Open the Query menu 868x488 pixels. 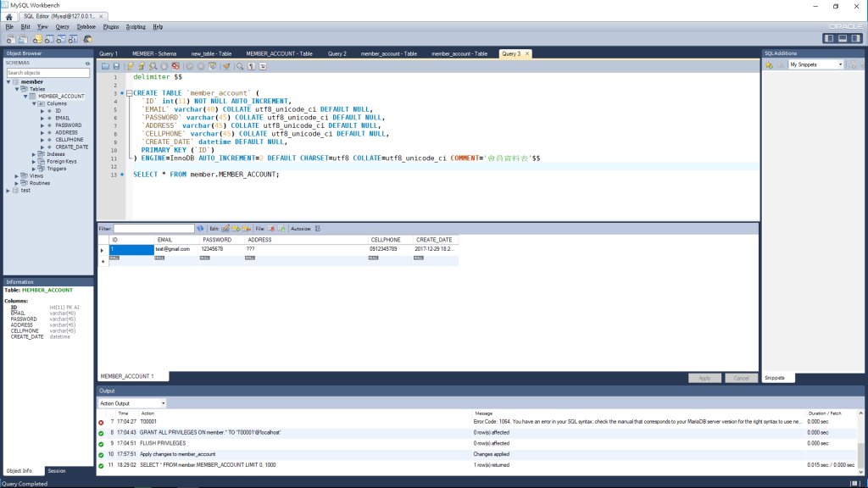62,26
